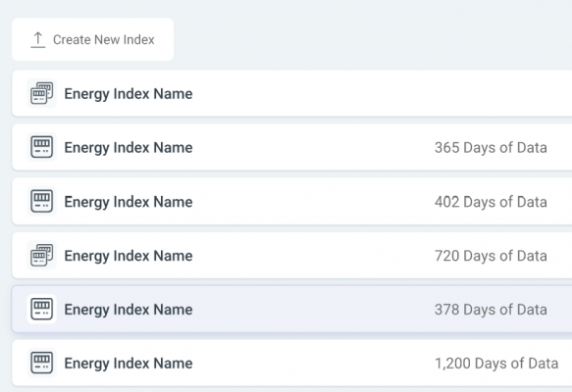572x392 pixels.
Task: Click the 1,200 Days of Data label
Action: click(x=496, y=364)
